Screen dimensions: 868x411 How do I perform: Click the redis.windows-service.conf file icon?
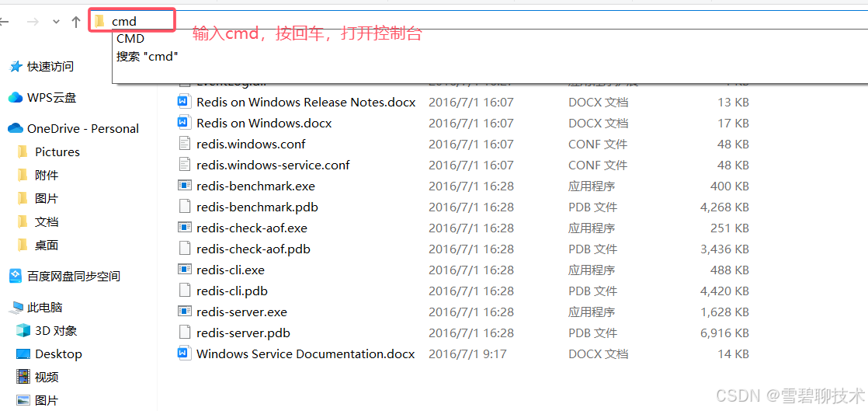pos(184,165)
